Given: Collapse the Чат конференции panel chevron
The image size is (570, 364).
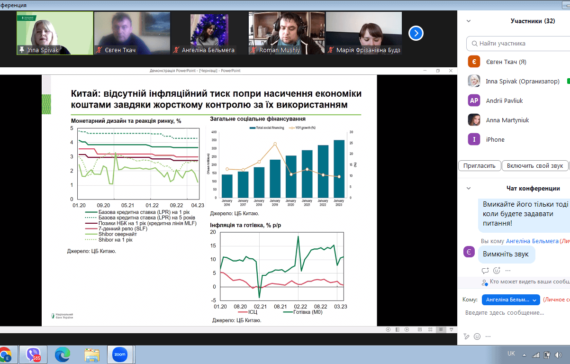Looking at the screenshot, I should 469,188.
